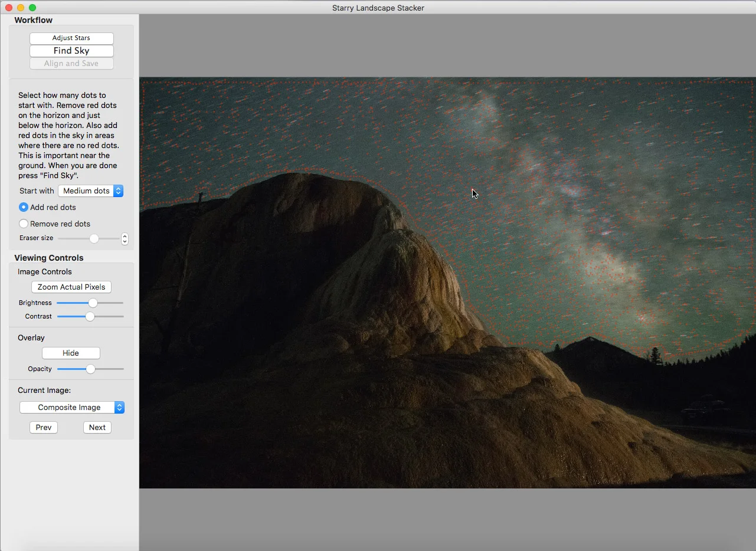Adjust the Eraser size slider
Viewport: 756px width, 551px height.
[x=94, y=238]
